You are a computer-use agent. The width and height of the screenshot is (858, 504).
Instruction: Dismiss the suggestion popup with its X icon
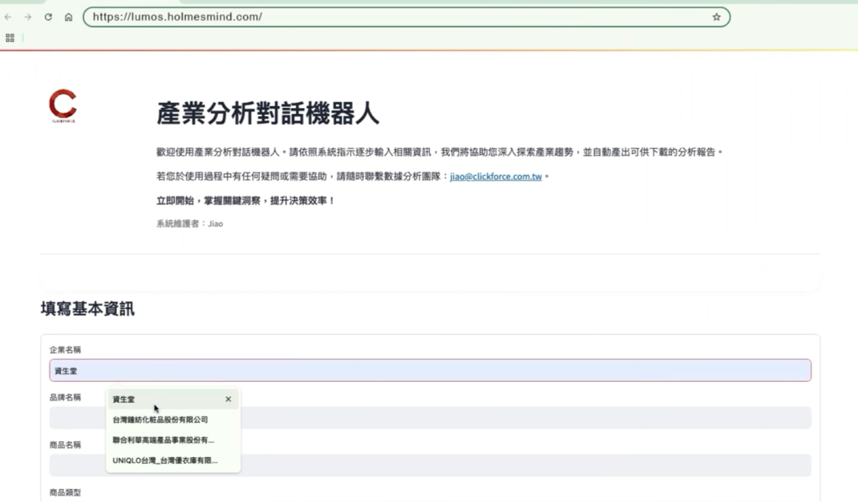[228, 399]
